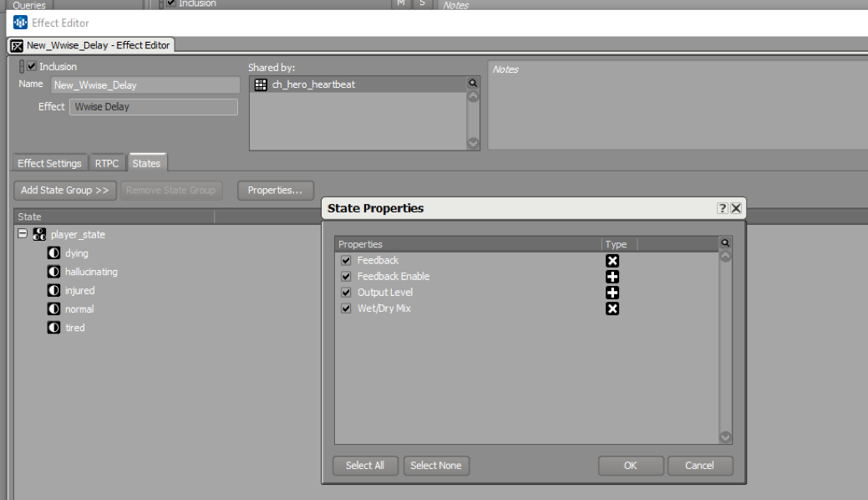This screenshot has width=868, height=500.
Task: Click the up arrow in State Properties scrollbar
Action: coord(725,257)
